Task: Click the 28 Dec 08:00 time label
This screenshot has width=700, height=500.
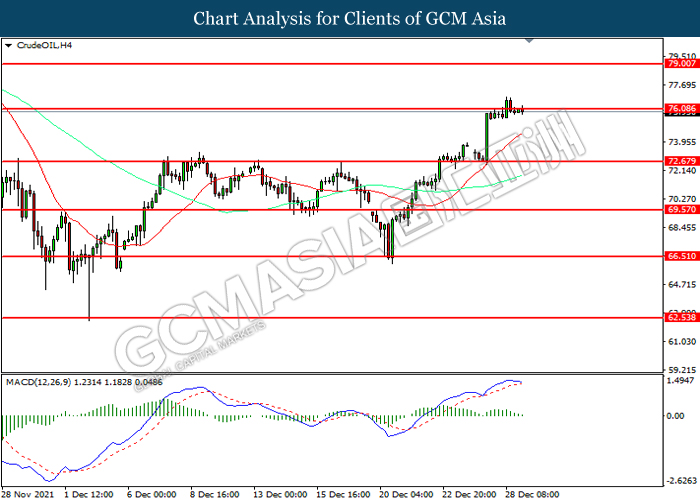Action: click(x=532, y=494)
